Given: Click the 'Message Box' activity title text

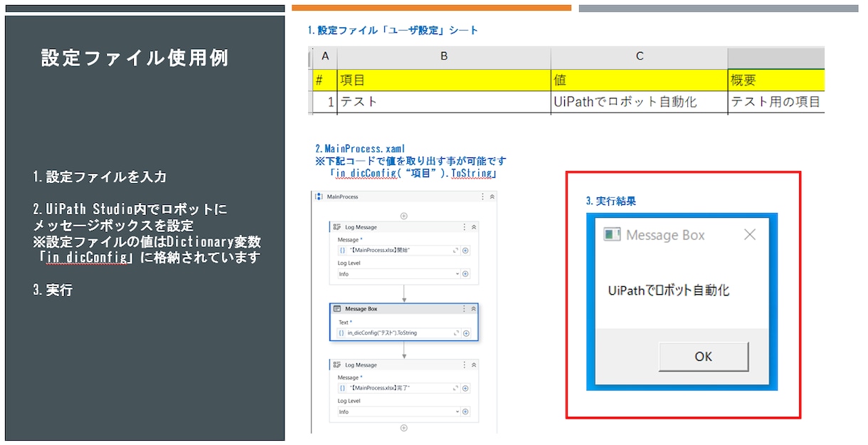Looking at the screenshot, I should (x=361, y=309).
